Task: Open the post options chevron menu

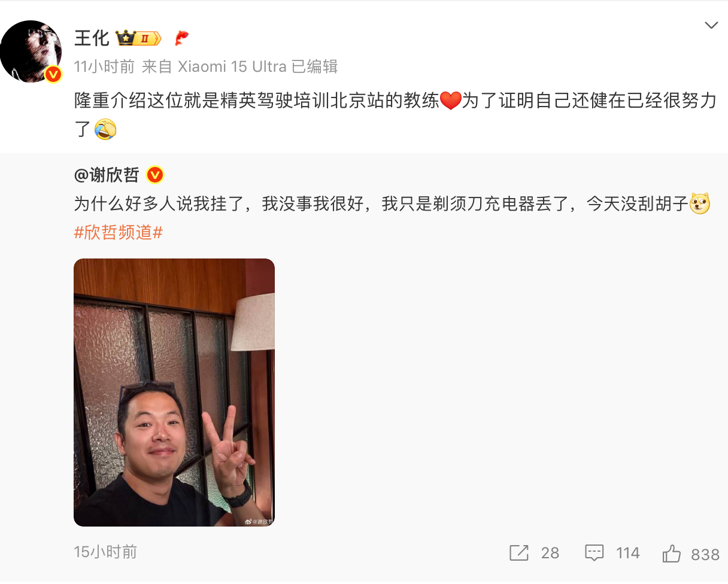Action: (x=711, y=25)
